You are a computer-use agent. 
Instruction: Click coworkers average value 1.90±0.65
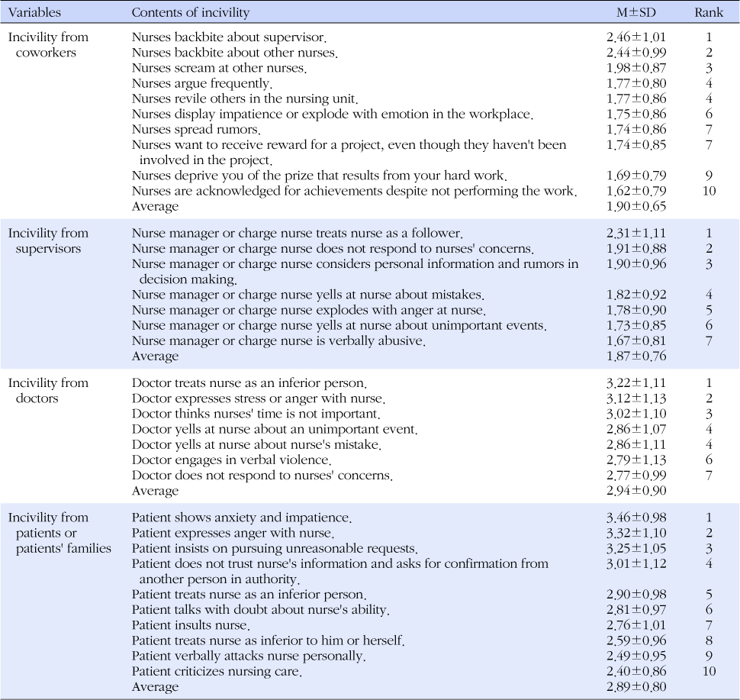pyautogui.click(x=636, y=206)
